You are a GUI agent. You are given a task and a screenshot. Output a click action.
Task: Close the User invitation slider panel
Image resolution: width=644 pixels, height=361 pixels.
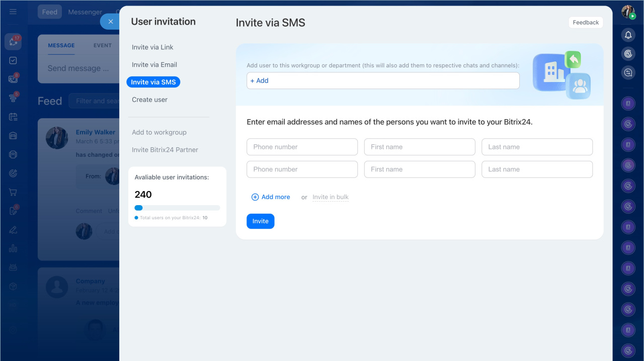(x=111, y=22)
